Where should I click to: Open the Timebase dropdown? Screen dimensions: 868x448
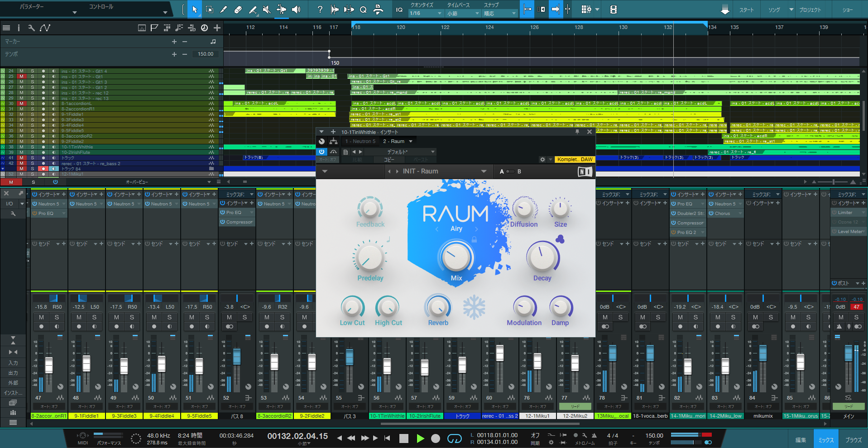(463, 14)
